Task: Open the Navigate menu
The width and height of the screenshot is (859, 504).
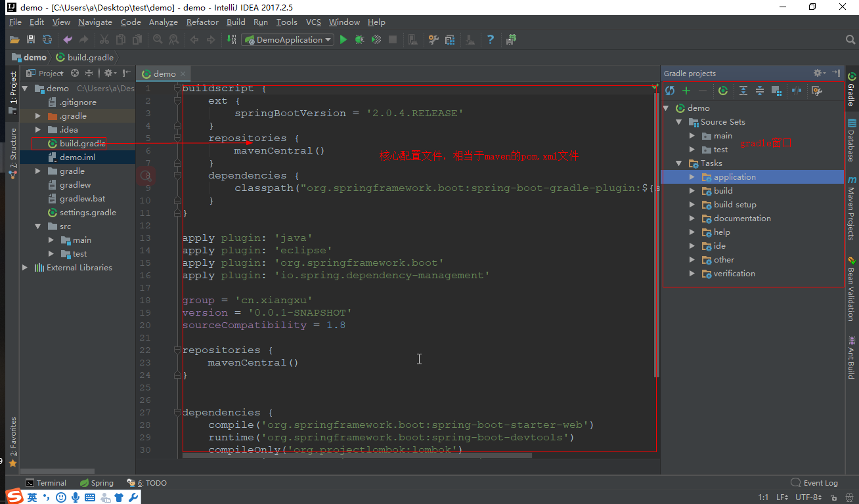Action: pyautogui.click(x=95, y=22)
